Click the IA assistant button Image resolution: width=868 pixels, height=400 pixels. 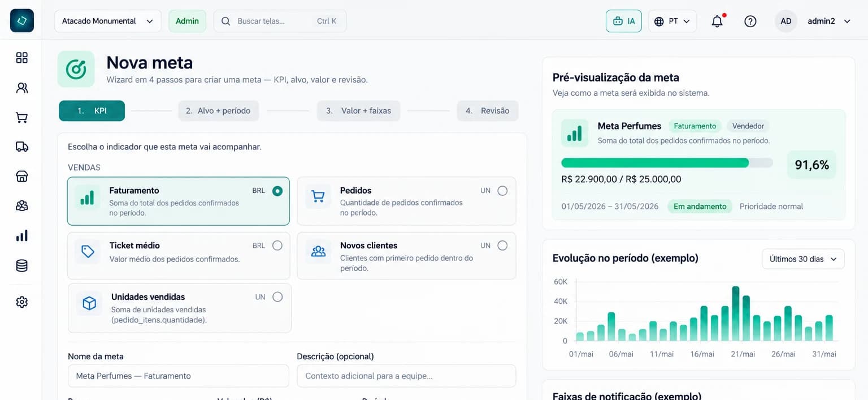point(624,21)
